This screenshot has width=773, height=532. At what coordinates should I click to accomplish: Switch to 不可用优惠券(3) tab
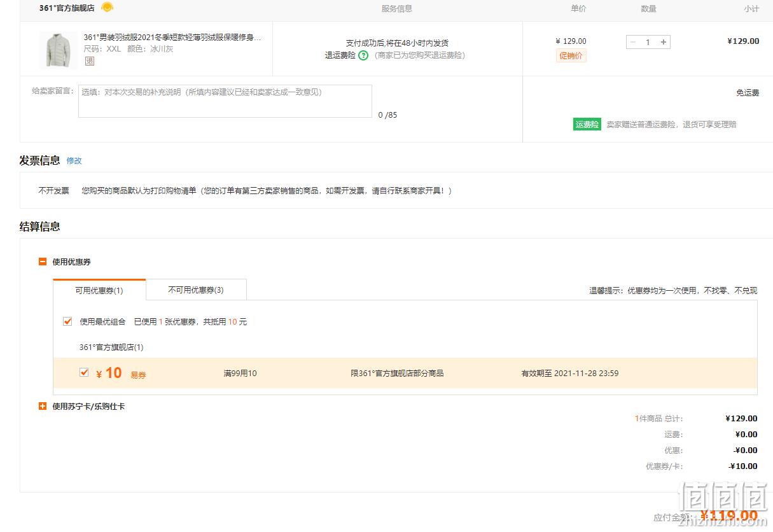pyautogui.click(x=196, y=290)
